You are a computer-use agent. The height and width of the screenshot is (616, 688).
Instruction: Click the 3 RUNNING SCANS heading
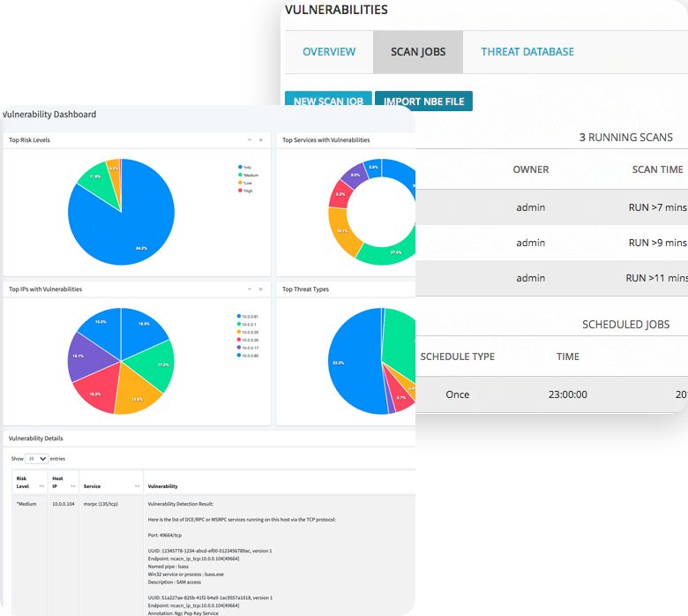[625, 138]
